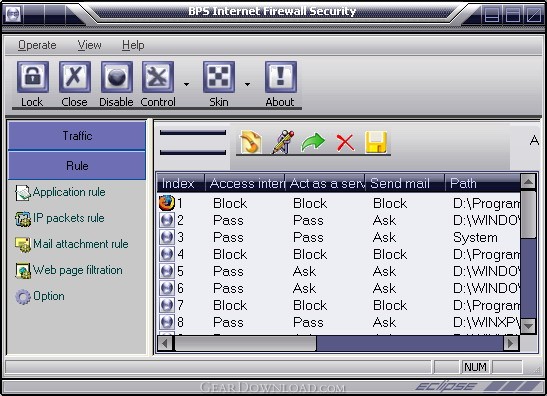
Task: Open the Operate menu
Action: coord(37,45)
